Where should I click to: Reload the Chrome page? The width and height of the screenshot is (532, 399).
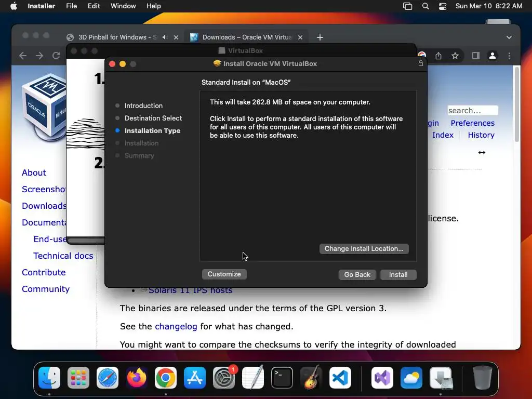pos(56,56)
